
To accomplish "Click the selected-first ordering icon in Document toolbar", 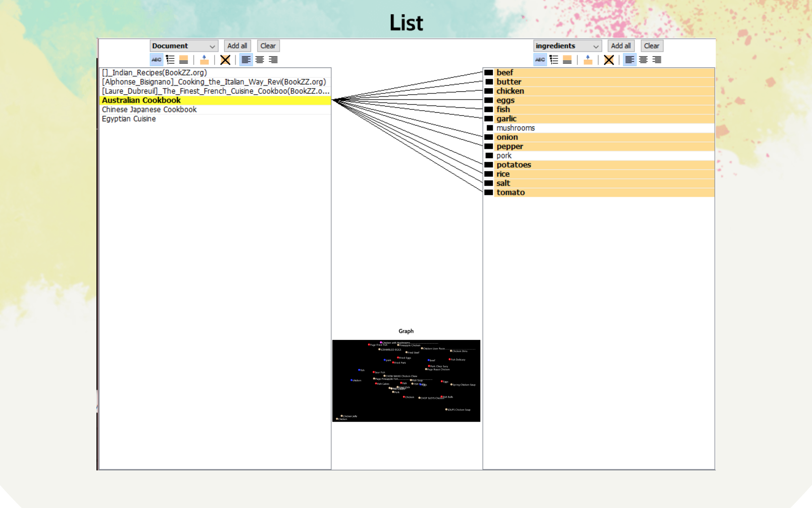I will 184,60.
